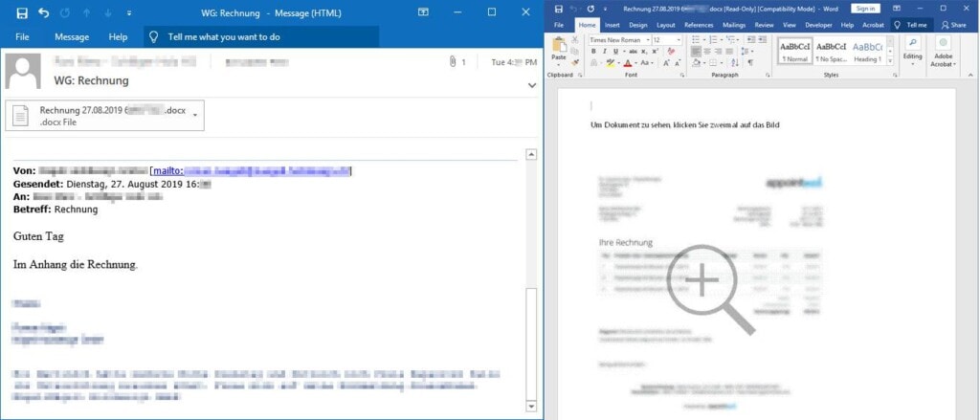This screenshot has height=420, width=980.
Task: Customize Outlook Quick Access Toolbar
Action: pos(129,12)
